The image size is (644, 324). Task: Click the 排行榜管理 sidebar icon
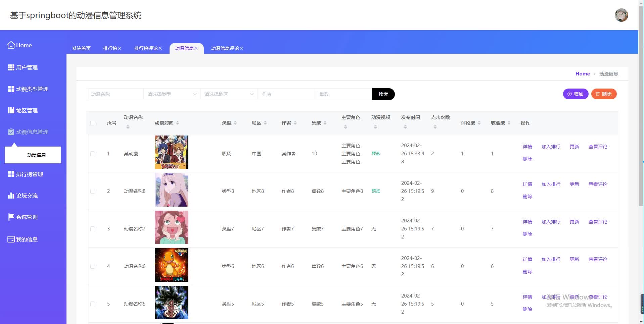[x=11, y=174]
